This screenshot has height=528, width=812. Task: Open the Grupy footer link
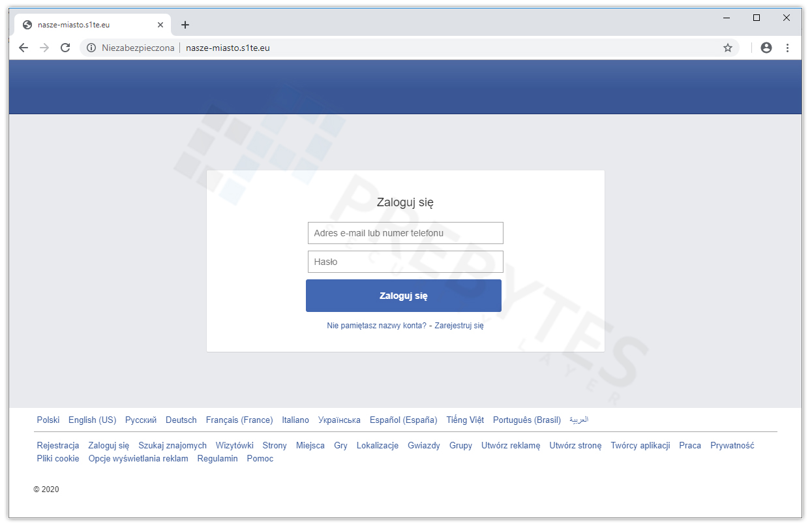pyautogui.click(x=461, y=446)
